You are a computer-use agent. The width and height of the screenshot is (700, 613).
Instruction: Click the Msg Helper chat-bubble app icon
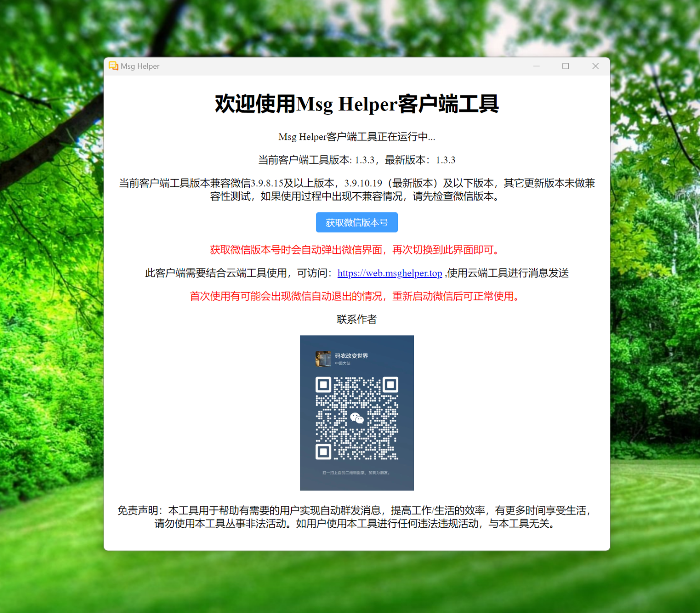pos(113,66)
